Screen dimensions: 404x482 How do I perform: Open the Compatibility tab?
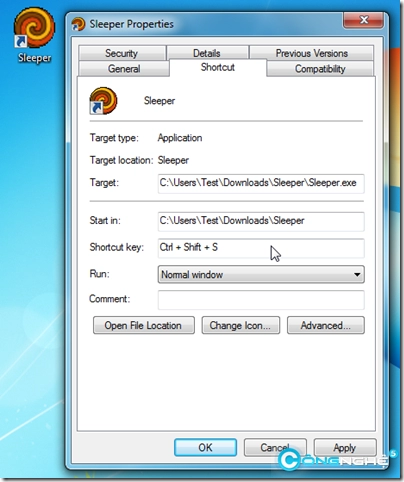pyautogui.click(x=320, y=69)
